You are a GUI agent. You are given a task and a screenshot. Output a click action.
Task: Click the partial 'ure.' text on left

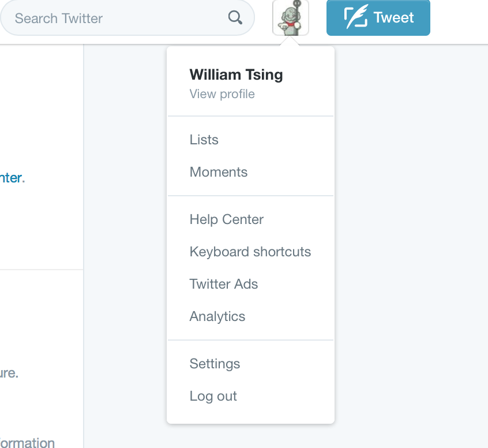tap(9, 373)
